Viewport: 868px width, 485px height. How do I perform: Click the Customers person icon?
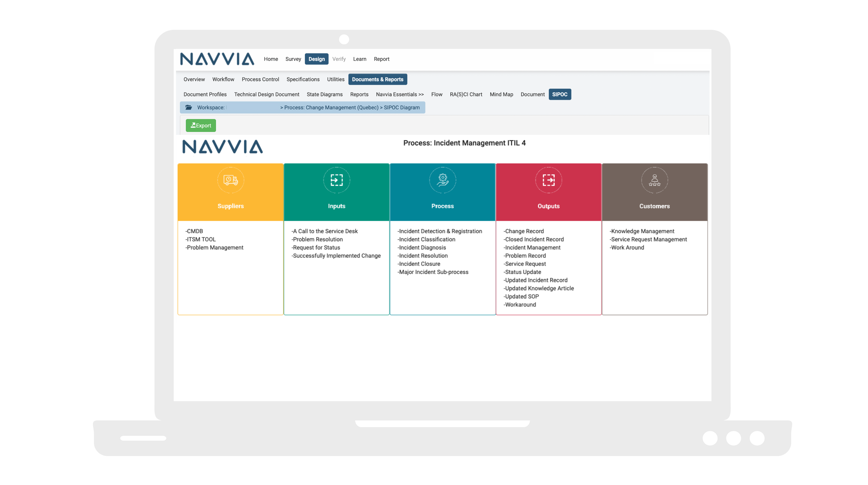(654, 180)
